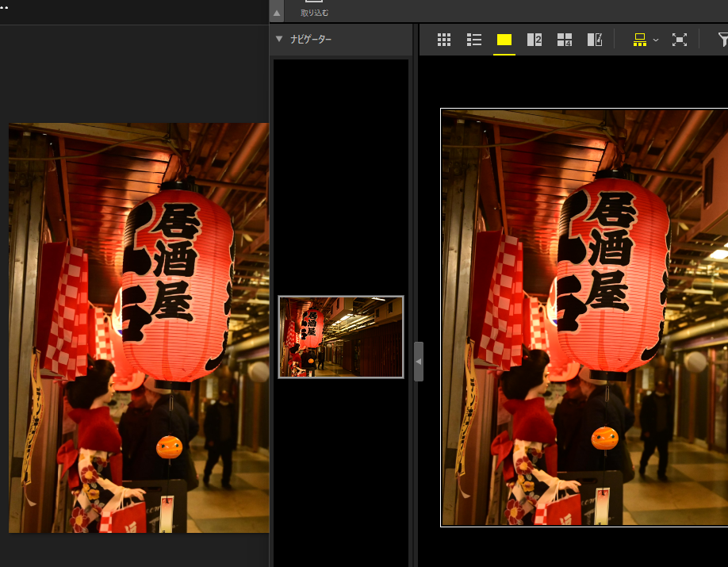Image resolution: width=728 pixels, height=567 pixels.
Task: Click the navigator preview thumbnail
Action: (341, 337)
